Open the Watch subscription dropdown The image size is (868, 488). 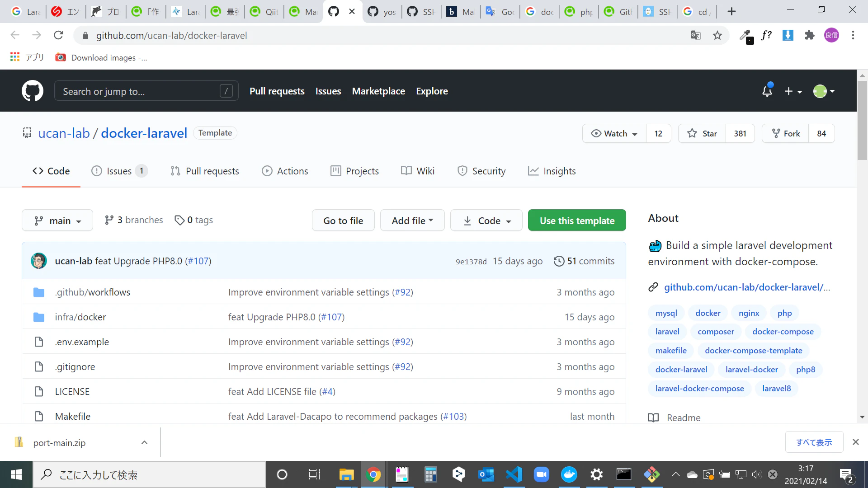615,133
